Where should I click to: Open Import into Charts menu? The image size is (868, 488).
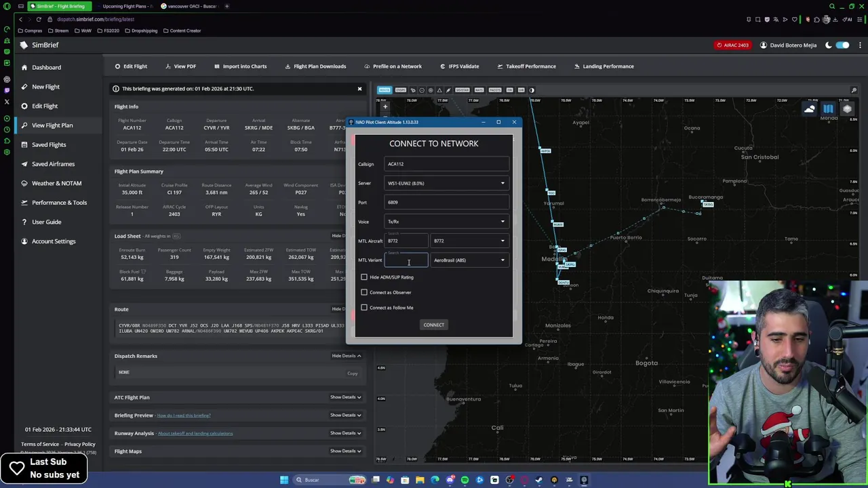click(240, 66)
